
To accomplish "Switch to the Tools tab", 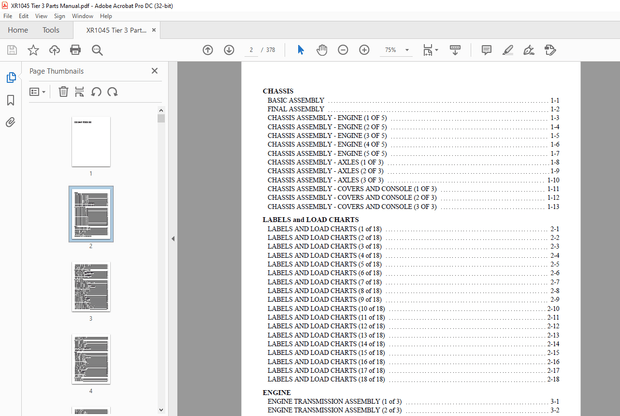I will pos(51,30).
